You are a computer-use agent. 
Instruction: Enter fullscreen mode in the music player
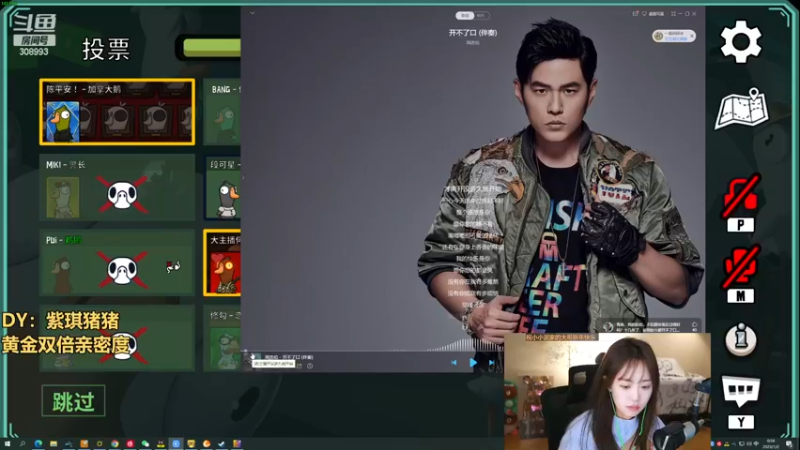point(673,14)
